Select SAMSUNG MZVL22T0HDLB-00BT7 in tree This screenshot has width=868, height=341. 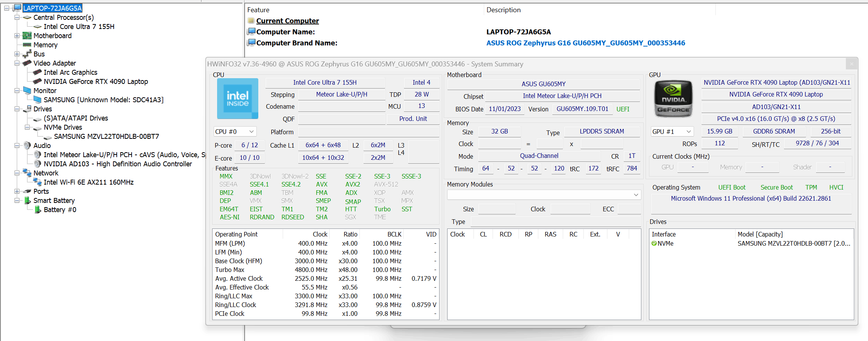[106, 136]
